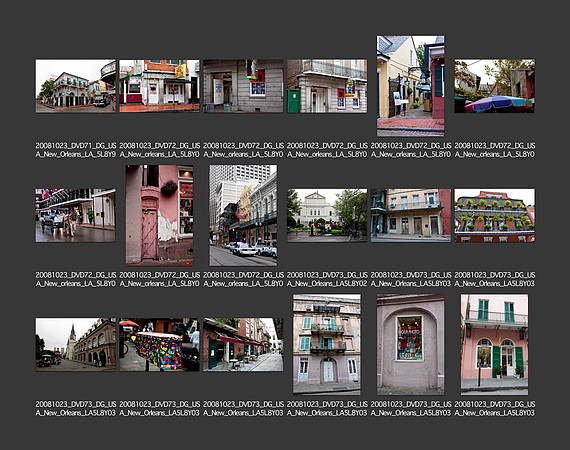570x450 pixels.
Task: Select portrait alley photo with yellow house
Action: pyautogui.click(x=410, y=86)
